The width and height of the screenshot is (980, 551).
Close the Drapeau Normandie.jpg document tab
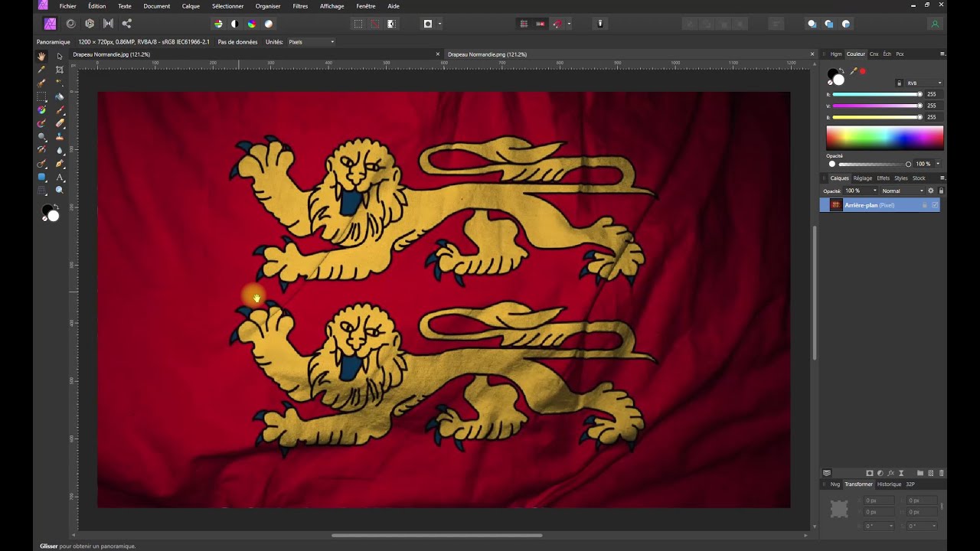pyautogui.click(x=438, y=54)
